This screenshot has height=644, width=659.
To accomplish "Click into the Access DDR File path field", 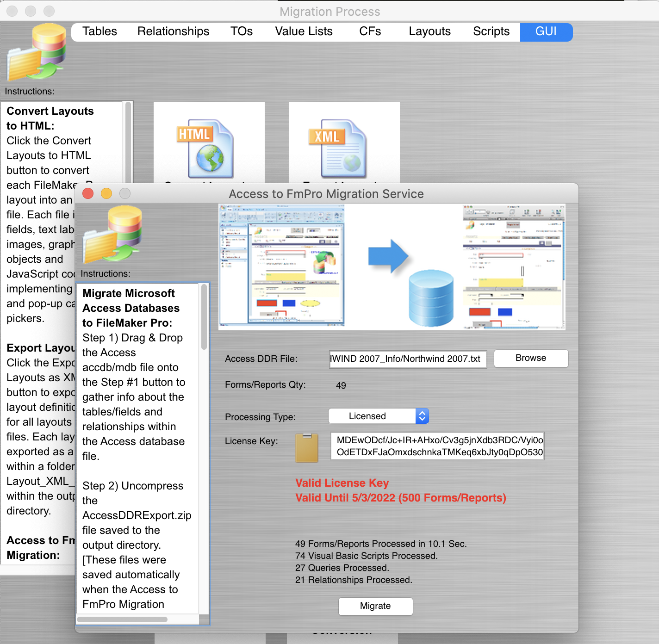I will [x=408, y=359].
